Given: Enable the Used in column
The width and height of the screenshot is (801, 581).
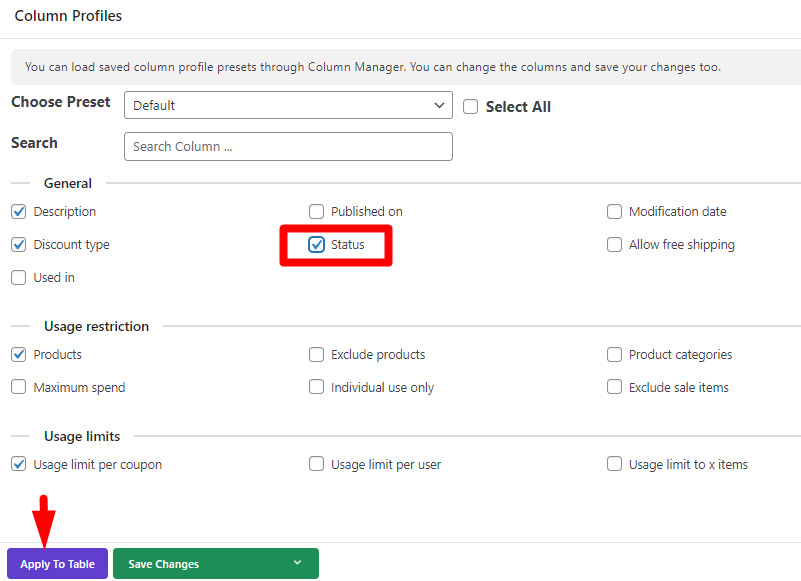Looking at the screenshot, I should coord(19,277).
